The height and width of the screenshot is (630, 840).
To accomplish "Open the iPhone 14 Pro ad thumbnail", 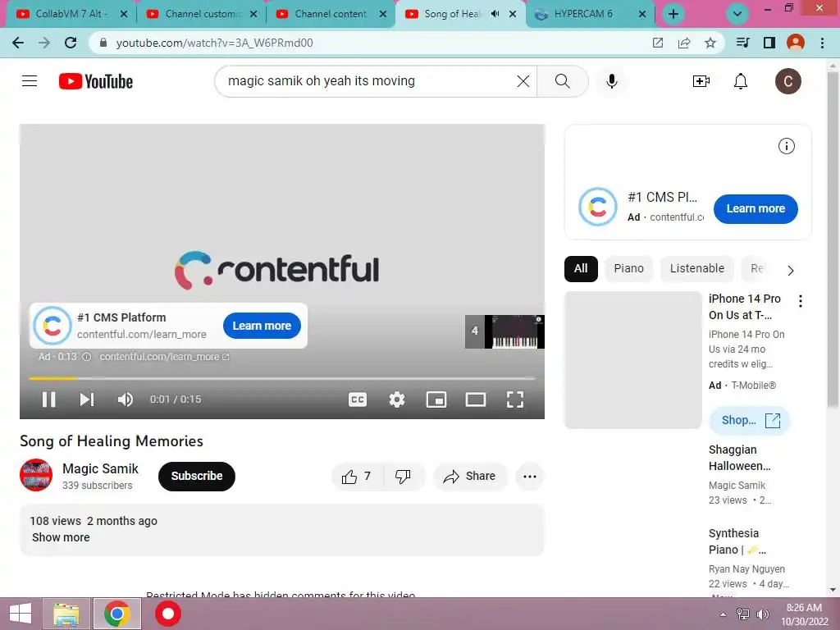I will click(632, 360).
